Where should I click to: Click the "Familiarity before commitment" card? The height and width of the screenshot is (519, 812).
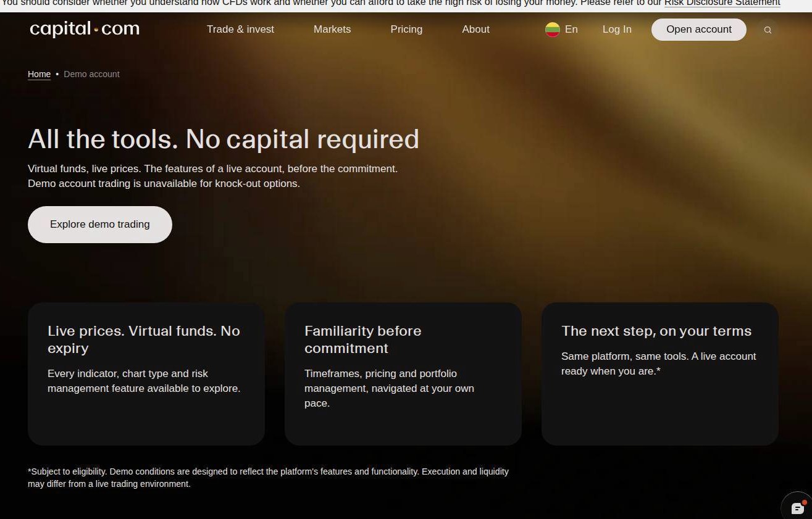pos(403,374)
